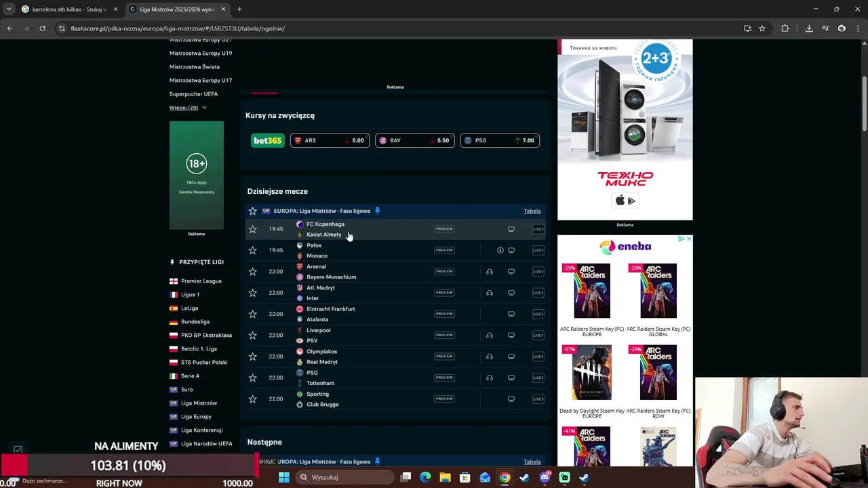This screenshot has height=488, width=868.
Task: Open File Explorer from taskbar
Action: click(445, 477)
